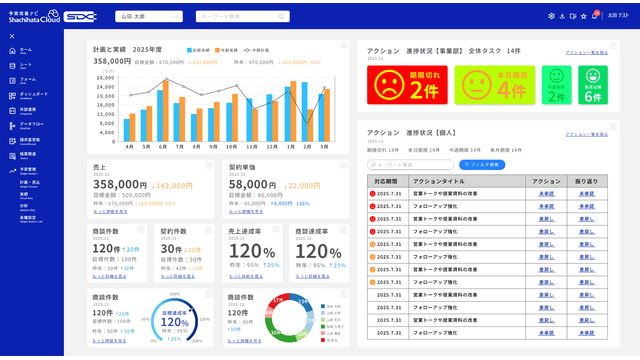Click corner icon of 進捗状況【事業部】 panel
The image size is (640, 360).
coord(613,46)
